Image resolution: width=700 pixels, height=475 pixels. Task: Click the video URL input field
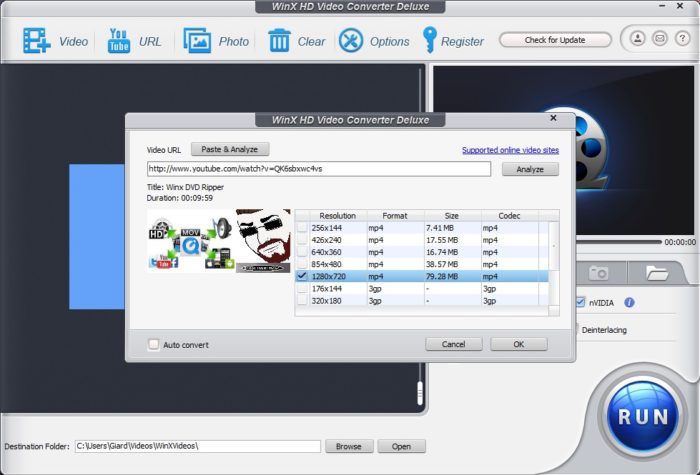[318, 169]
